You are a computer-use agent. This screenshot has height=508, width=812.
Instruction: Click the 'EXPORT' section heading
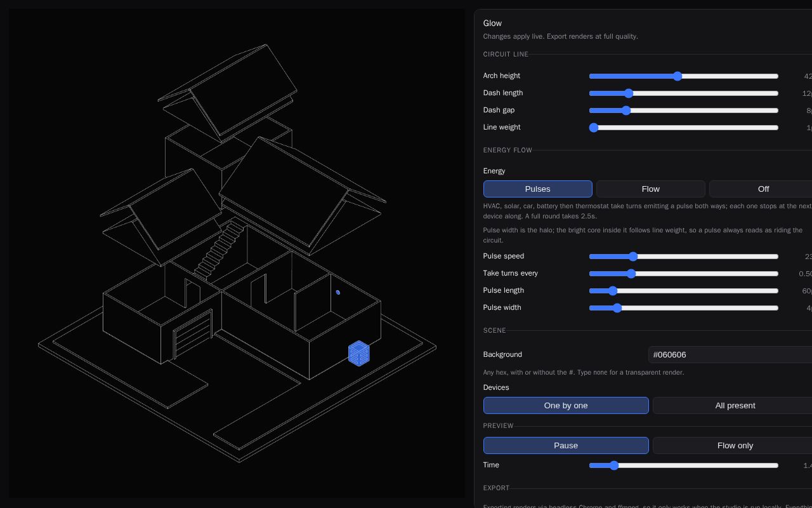(x=496, y=488)
